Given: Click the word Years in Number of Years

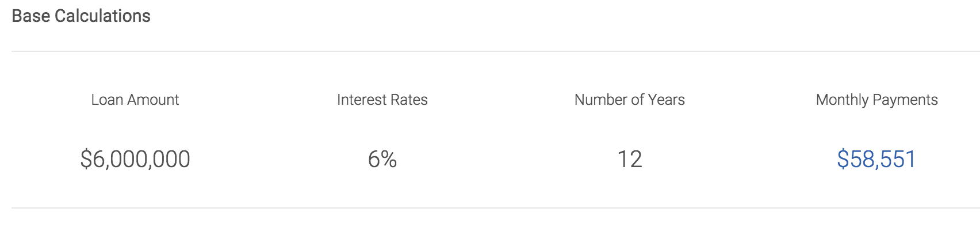Looking at the screenshot, I should click(x=667, y=100).
